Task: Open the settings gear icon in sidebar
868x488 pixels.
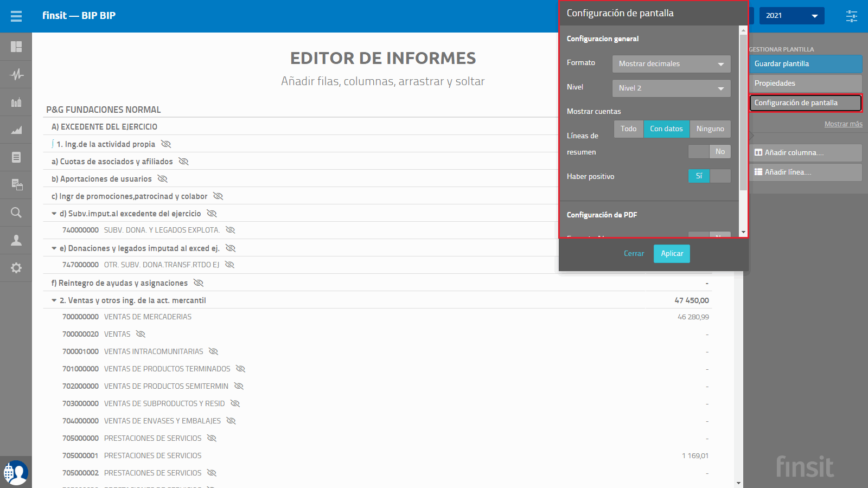Action: 16,268
